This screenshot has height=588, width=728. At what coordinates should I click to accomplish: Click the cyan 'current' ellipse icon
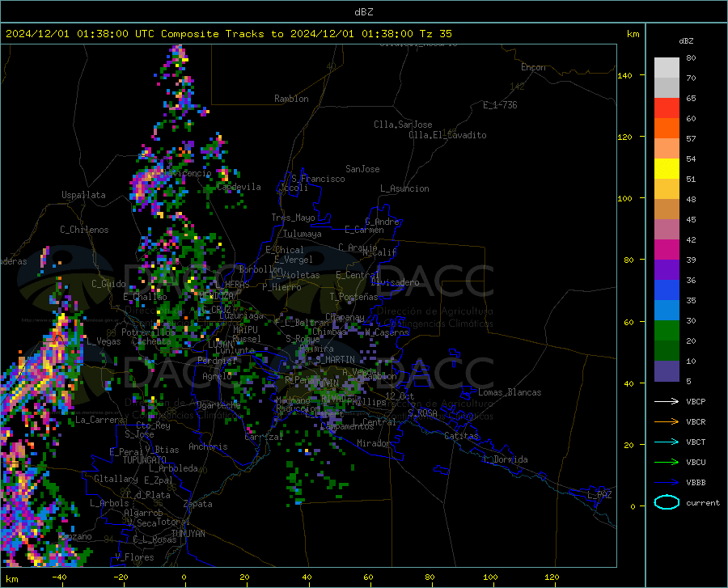pos(667,502)
